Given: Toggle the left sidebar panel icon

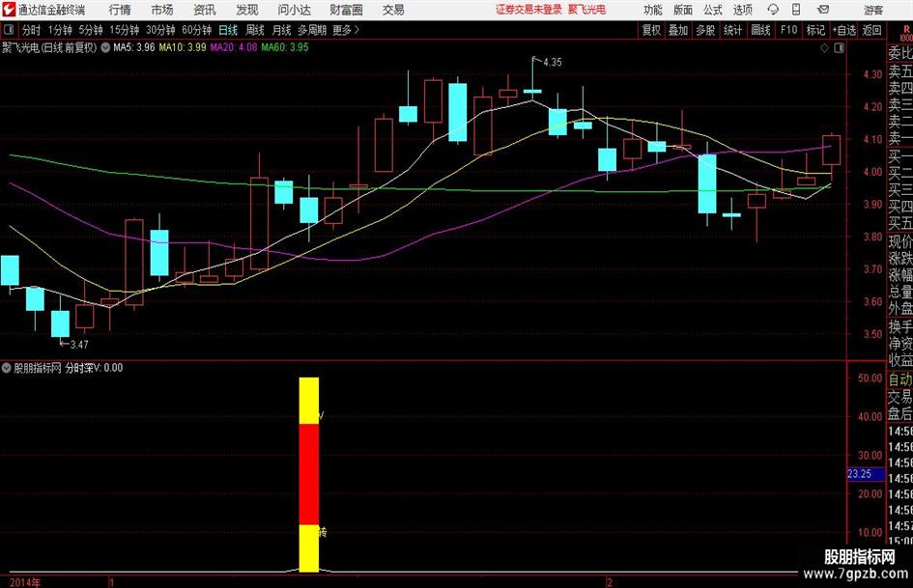Looking at the screenshot, I should coord(8,30).
